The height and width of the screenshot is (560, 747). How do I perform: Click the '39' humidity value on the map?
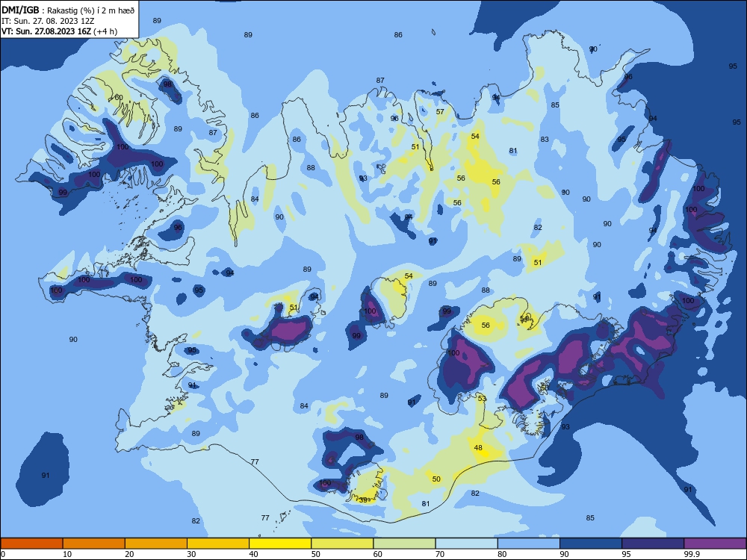pos(363,500)
